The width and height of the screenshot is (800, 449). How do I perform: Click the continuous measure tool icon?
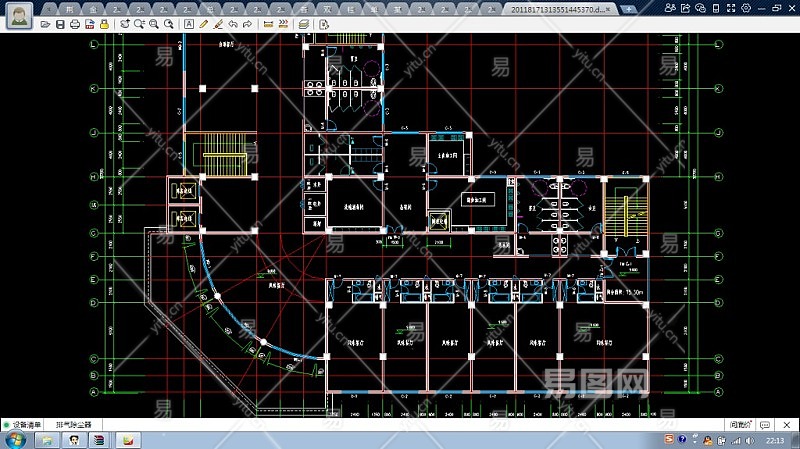[x=283, y=24]
